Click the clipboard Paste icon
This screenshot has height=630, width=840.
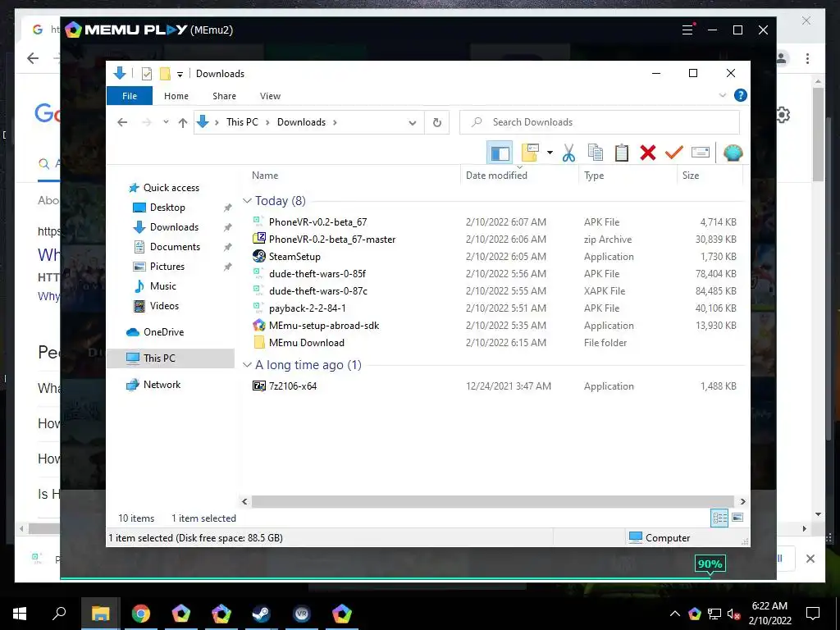click(622, 153)
